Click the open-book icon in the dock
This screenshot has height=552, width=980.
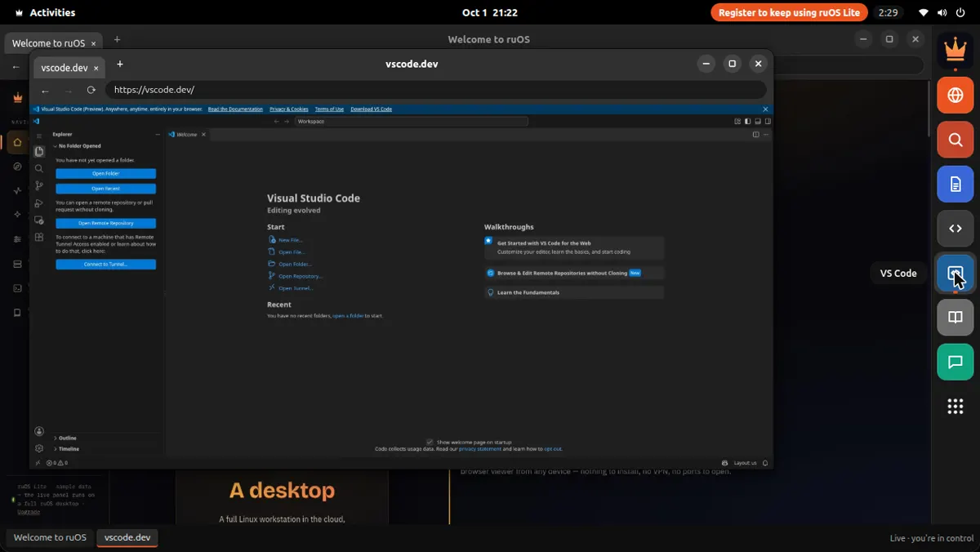(955, 318)
